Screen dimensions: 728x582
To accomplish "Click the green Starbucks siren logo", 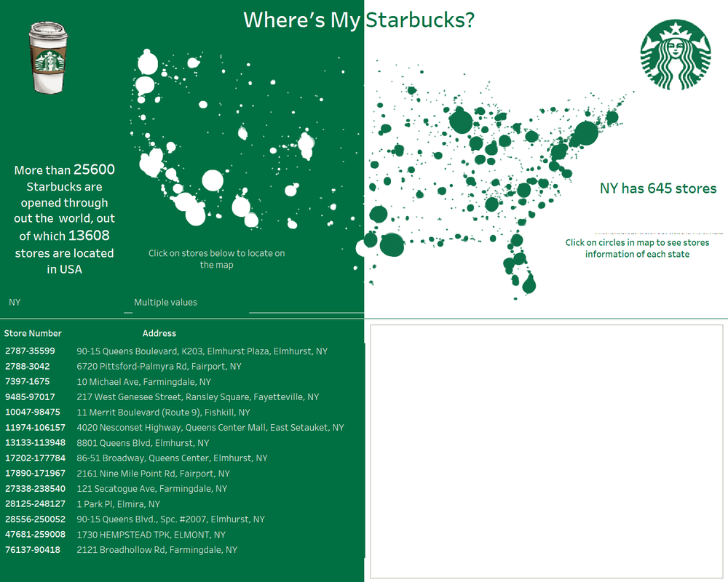I will click(674, 56).
